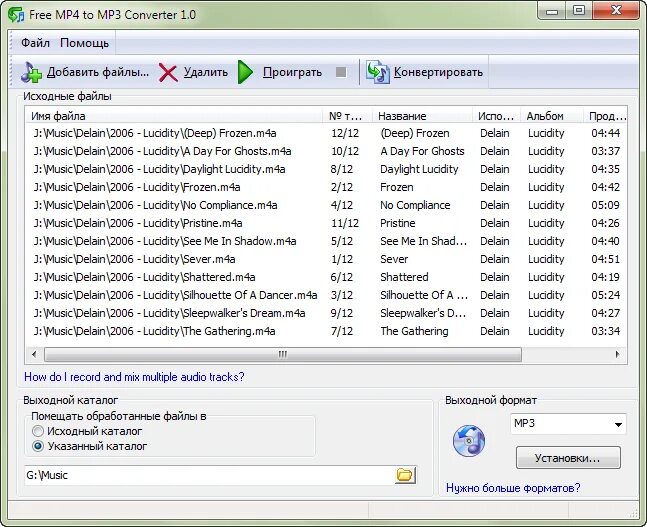Close the converter window
This screenshot has height=527, width=647.
[616, 10]
